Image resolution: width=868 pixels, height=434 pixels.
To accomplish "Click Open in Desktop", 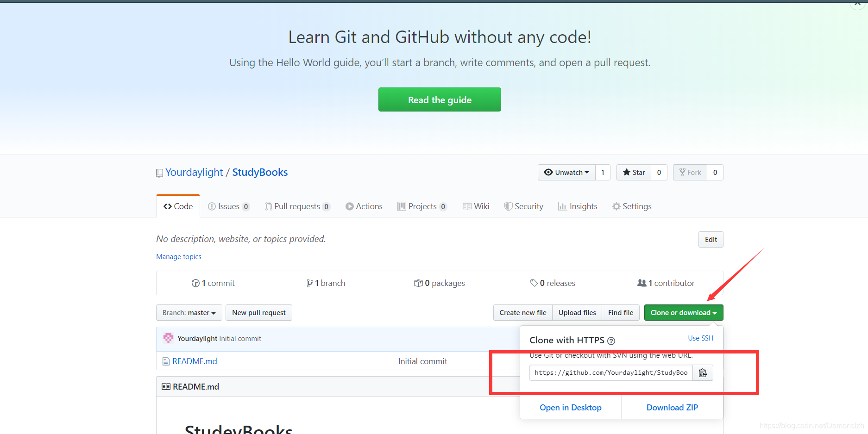I will click(571, 407).
